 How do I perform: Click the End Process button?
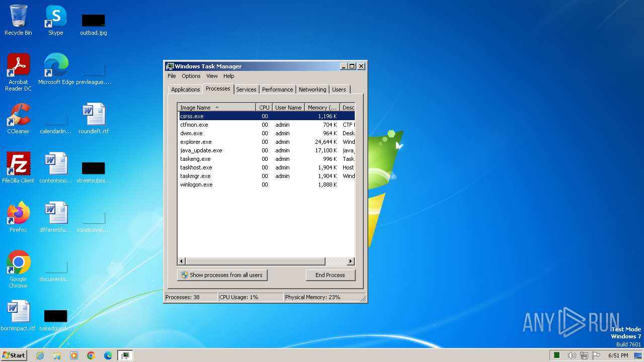[330, 275]
